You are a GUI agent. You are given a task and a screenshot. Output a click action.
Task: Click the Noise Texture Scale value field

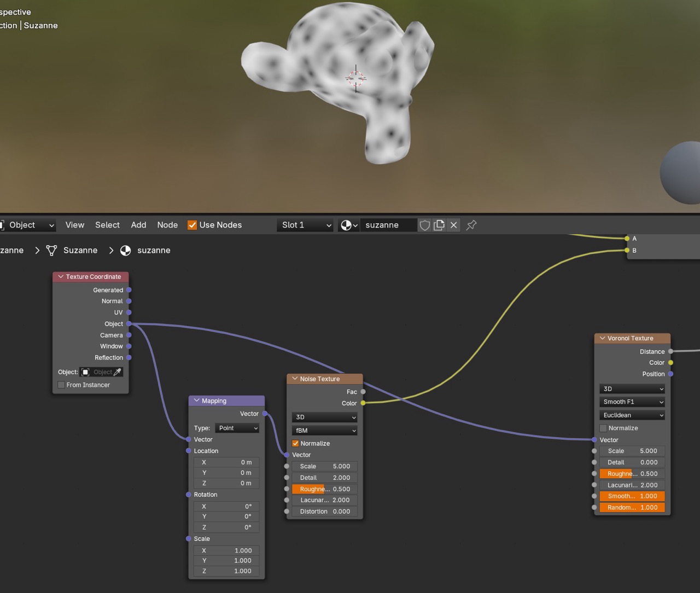(325, 467)
